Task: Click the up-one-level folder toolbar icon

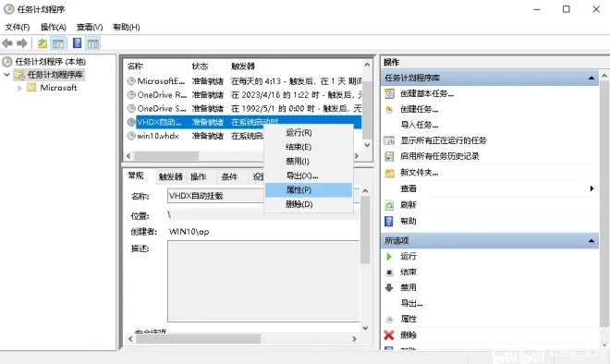Action: pos(42,43)
